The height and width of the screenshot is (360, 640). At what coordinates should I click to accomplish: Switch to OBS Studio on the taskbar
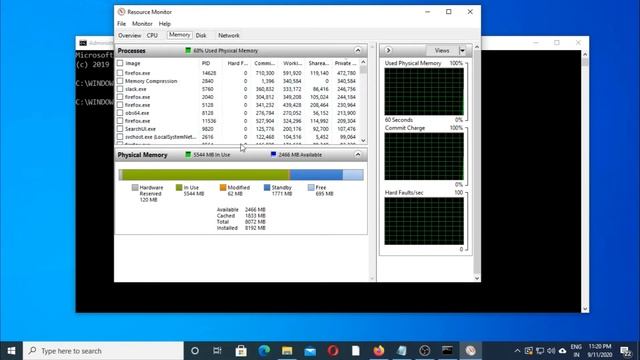click(424, 351)
